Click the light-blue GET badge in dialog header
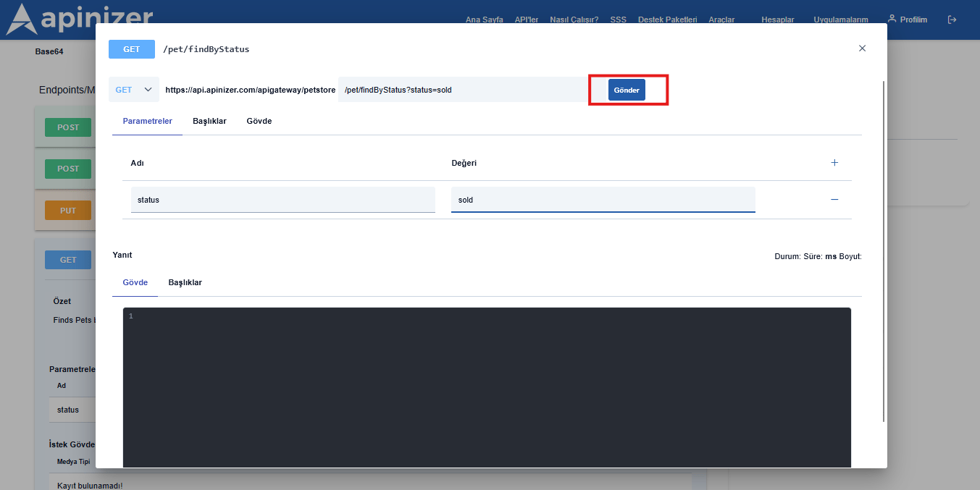 tap(132, 49)
